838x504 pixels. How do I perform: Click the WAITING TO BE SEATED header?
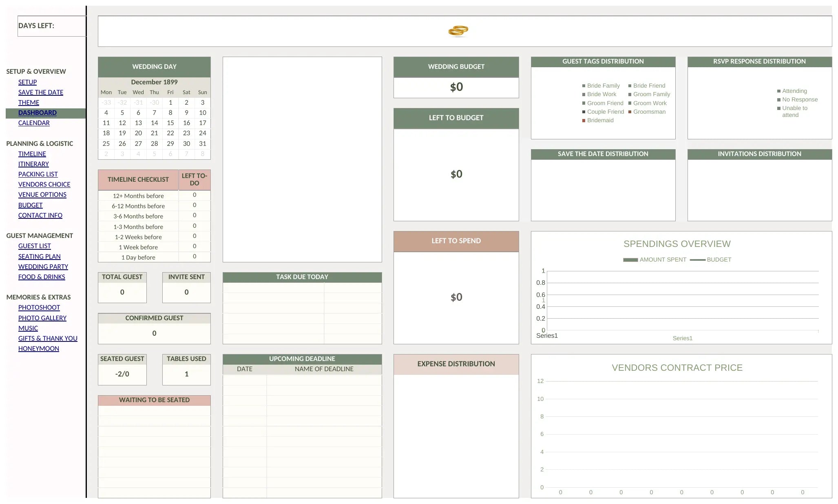(154, 400)
